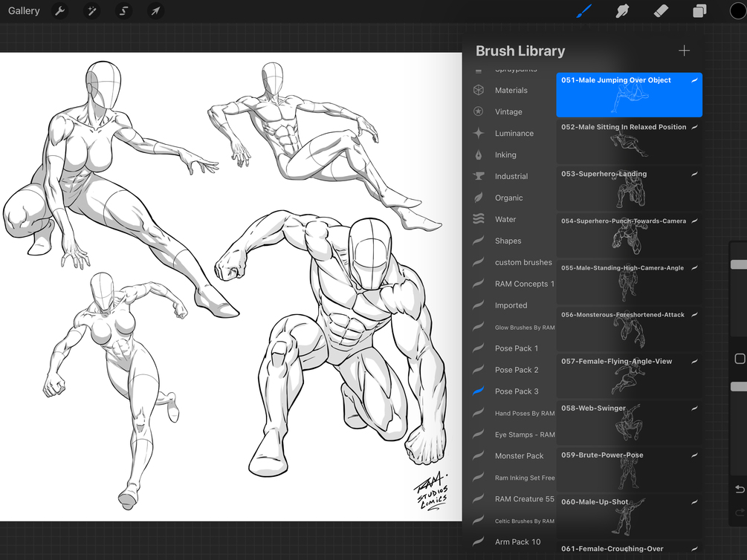Image resolution: width=747 pixels, height=560 pixels.
Task: Select the 058-Web-Swinger brush
Action: [629, 423]
